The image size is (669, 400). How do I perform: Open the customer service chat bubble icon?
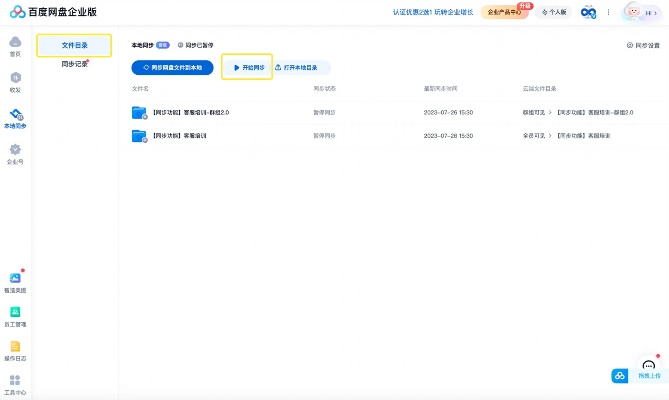coord(648,366)
